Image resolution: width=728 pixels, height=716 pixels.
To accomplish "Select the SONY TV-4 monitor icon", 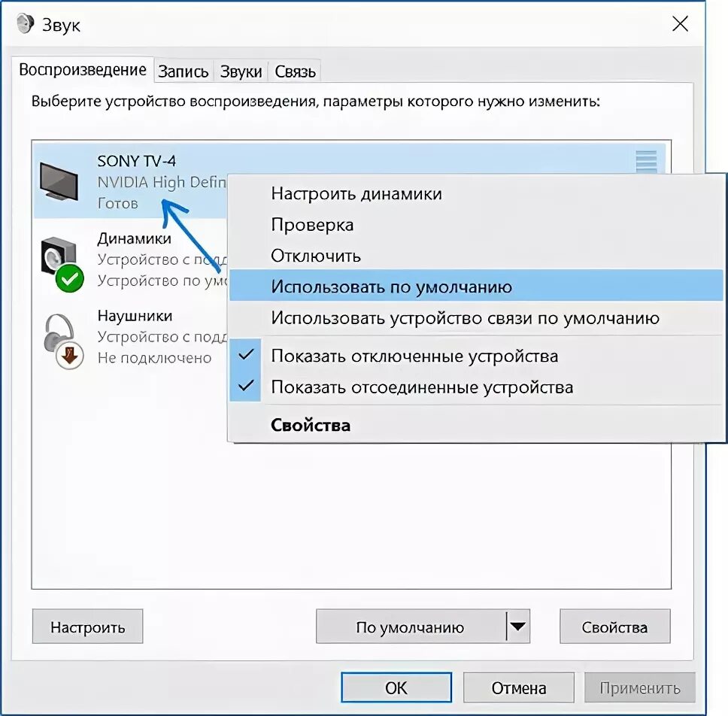I will click(59, 181).
